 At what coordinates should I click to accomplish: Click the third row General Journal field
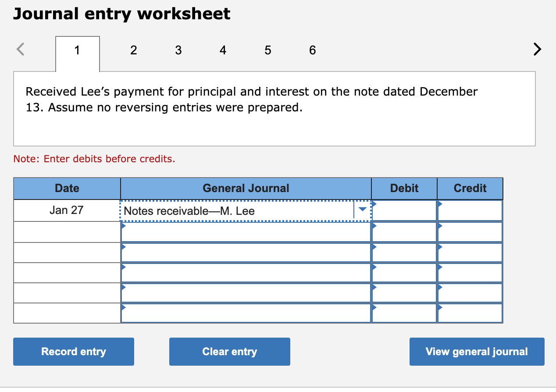[246, 253]
